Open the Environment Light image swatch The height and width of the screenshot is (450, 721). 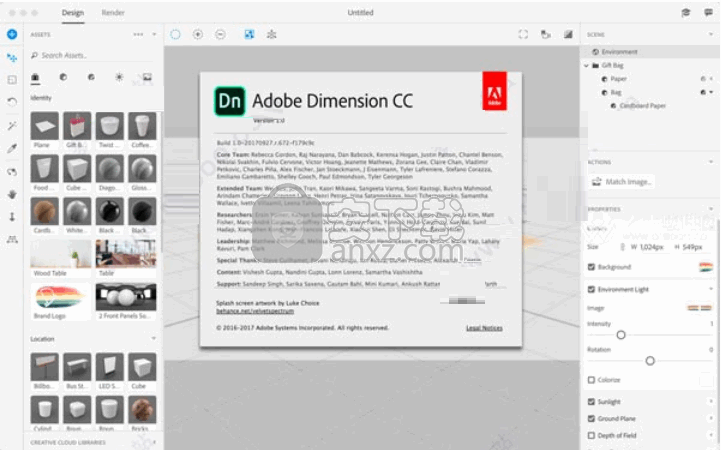(699, 308)
